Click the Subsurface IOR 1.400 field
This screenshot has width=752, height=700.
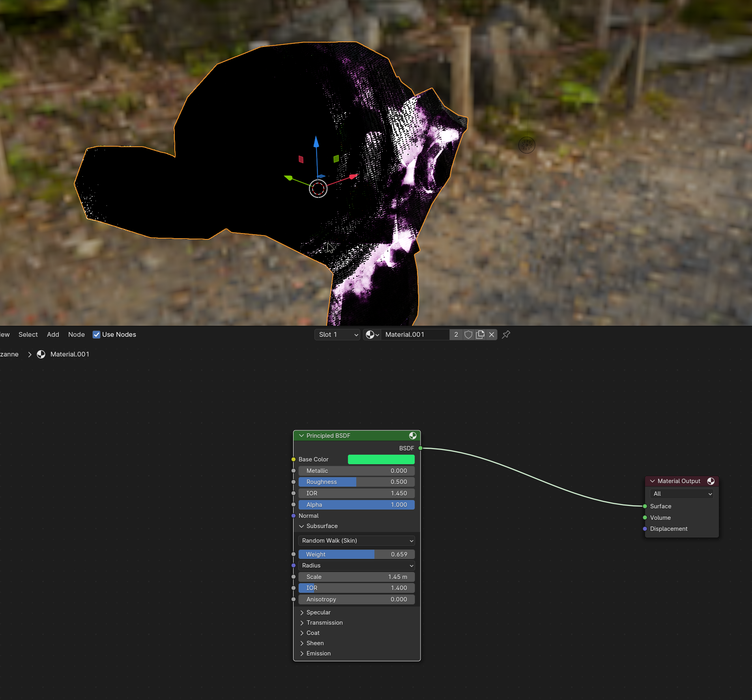357,588
